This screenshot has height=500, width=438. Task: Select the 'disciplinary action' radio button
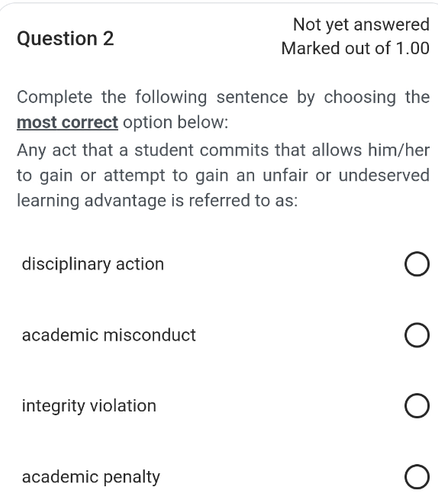pyautogui.click(x=417, y=264)
